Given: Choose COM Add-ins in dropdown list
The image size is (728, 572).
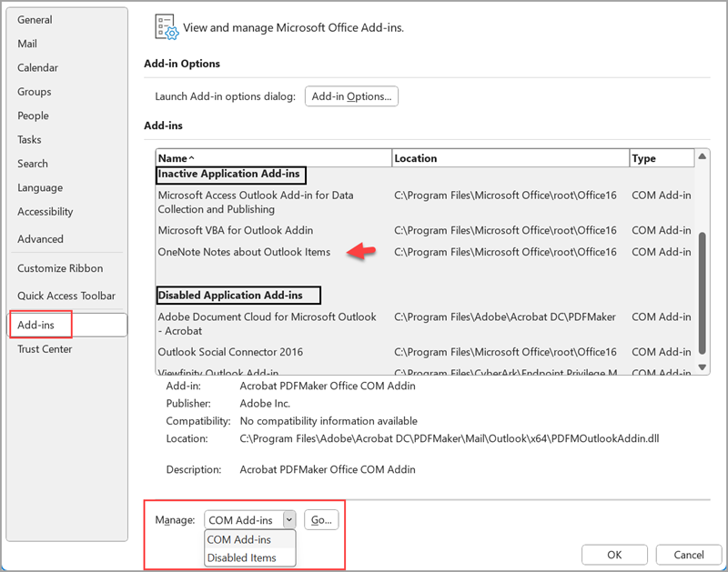Looking at the screenshot, I should tap(239, 539).
